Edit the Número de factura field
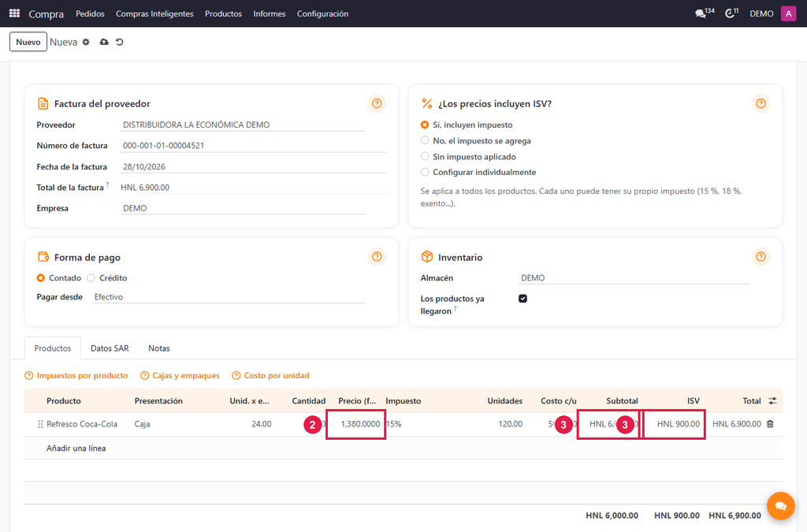Screen dimensions: 807x532 [253, 146]
